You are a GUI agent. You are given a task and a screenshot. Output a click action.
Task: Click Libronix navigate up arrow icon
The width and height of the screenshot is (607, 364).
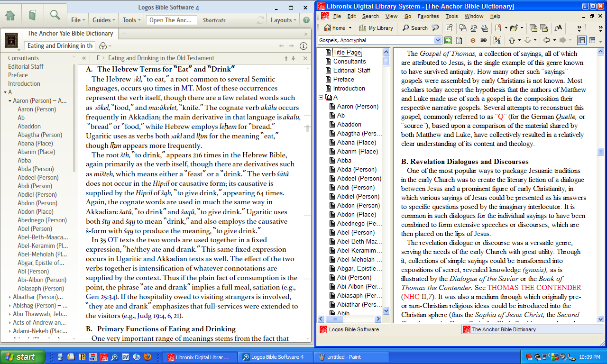tap(512, 40)
